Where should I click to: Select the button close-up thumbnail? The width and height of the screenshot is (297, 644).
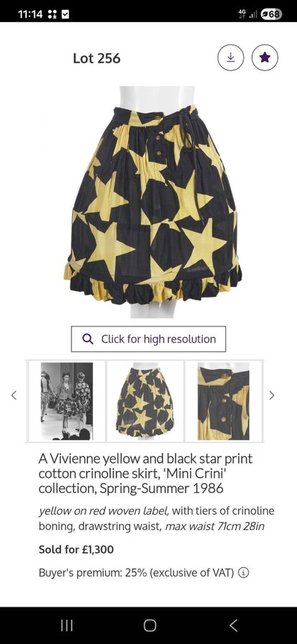[x=224, y=401]
